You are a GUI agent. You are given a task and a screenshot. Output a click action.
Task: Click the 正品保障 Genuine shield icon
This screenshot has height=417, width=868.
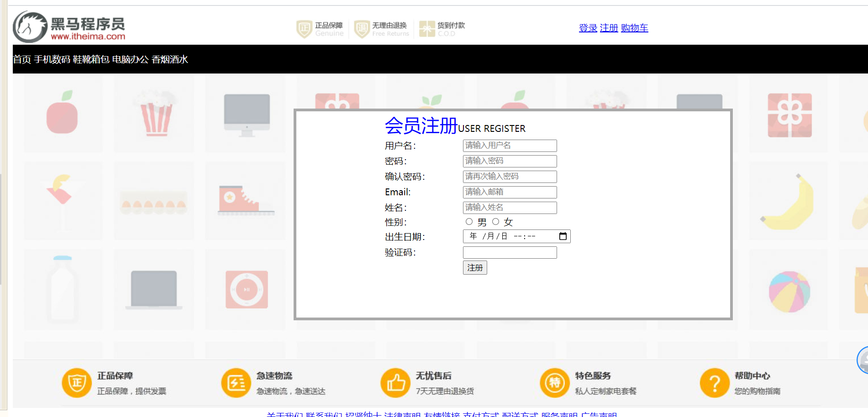click(x=304, y=28)
